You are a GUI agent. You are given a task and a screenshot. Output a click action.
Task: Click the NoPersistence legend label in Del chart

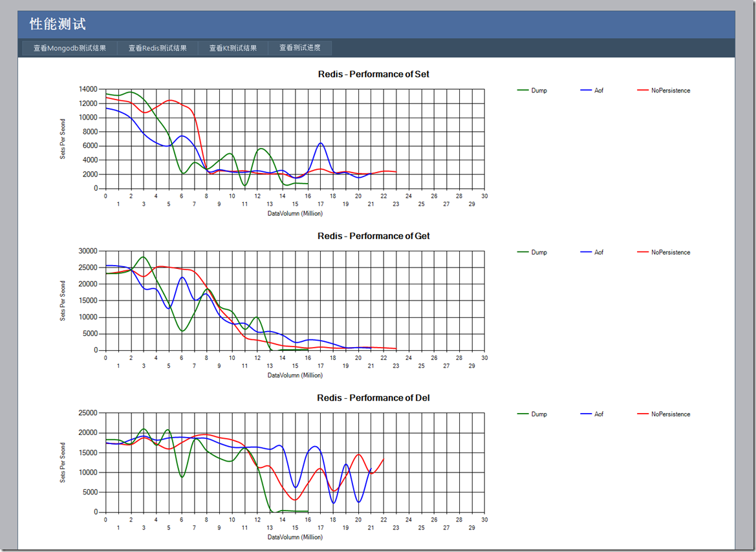[671, 414]
